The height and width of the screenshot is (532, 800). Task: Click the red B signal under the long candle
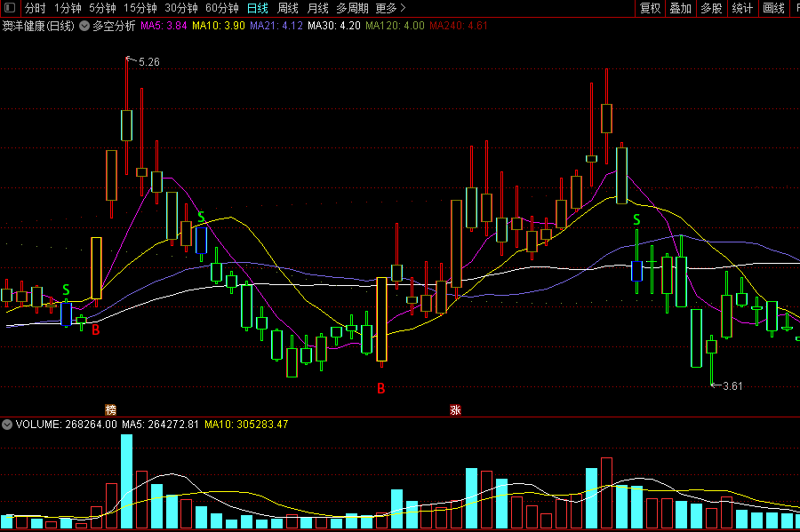pos(381,388)
